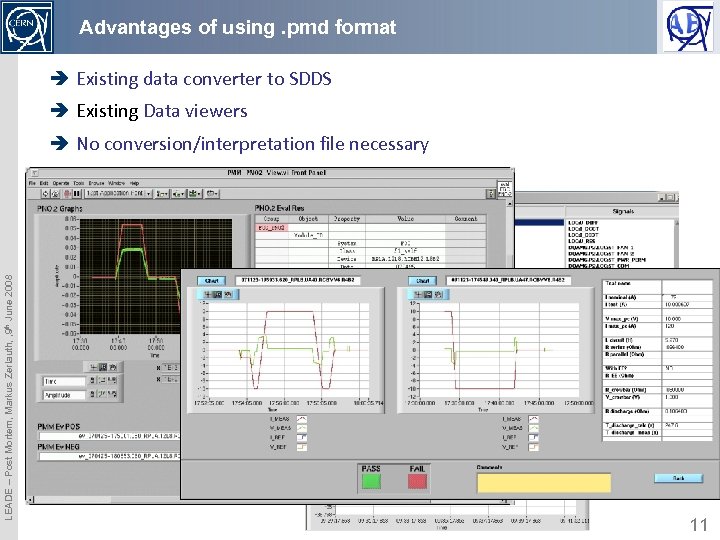The image size is (720, 540).
Task: Click the vertical scrollbar up arrow in LabVIEW panel
Action: [x=509, y=203]
